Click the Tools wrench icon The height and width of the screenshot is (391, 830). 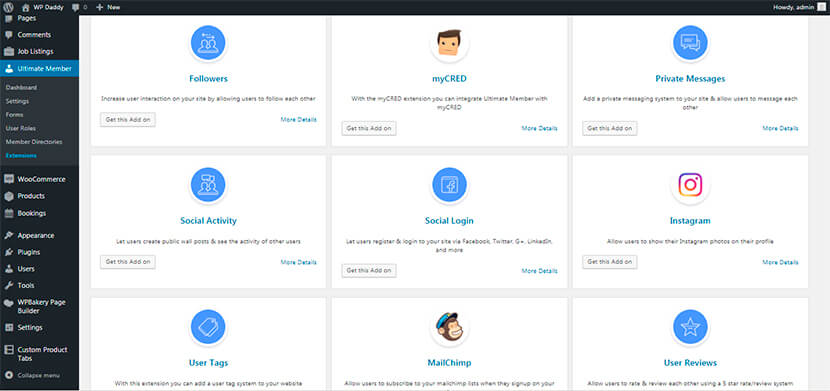click(8, 286)
